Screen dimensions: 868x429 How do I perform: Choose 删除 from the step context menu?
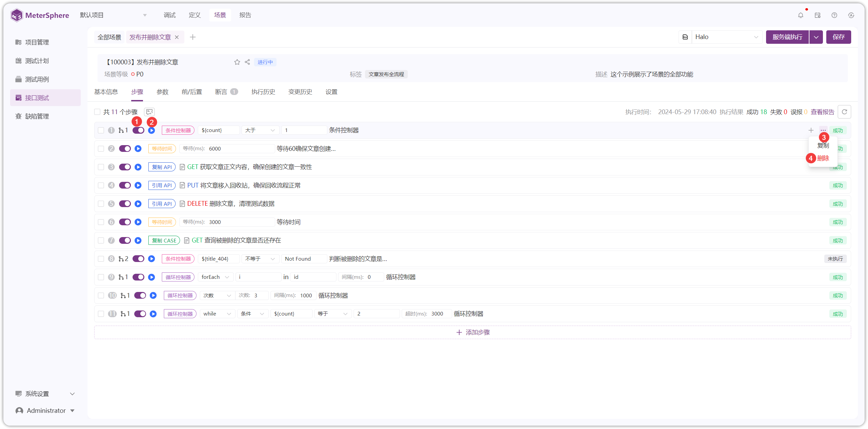click(x=823, y=158)
